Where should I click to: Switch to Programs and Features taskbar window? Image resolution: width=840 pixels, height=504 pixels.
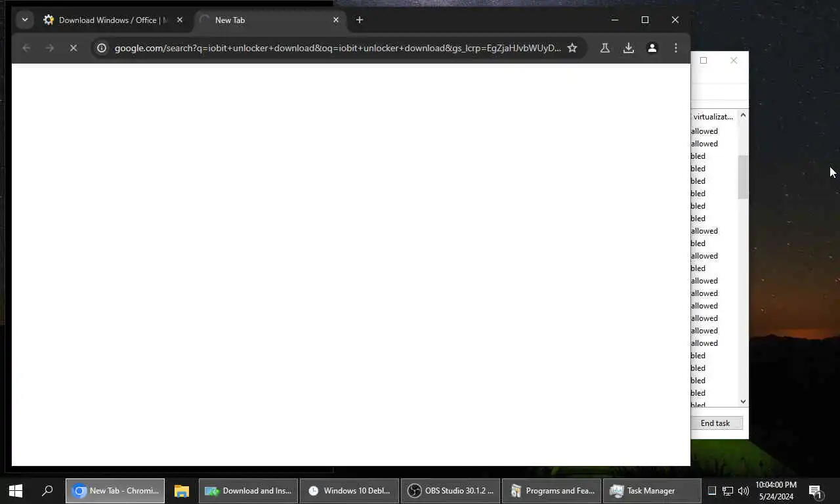click(552, 491)
